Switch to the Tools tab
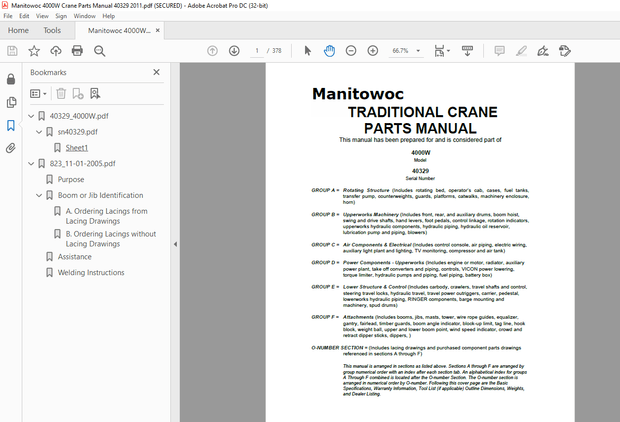The width and height of the screenshot is (620, 422). [x=52, y=31]
